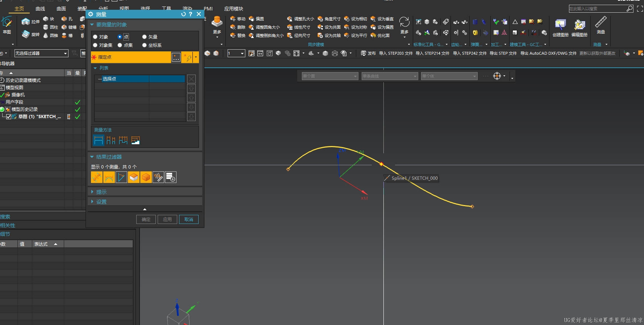Collapse the 列表 section
The height and width of the screenshot is (325, 644).
95,68
